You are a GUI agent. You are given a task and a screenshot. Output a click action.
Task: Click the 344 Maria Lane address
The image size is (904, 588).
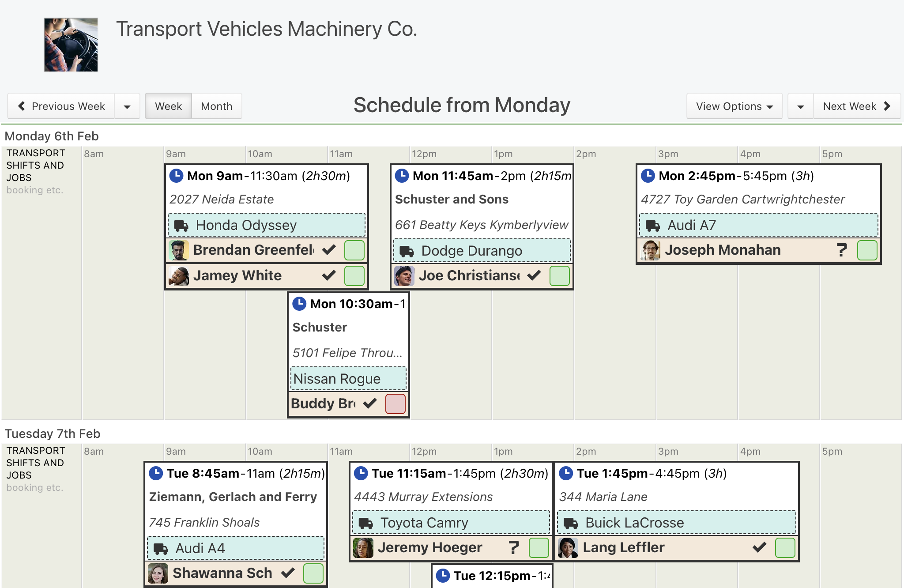coord(603,497)
